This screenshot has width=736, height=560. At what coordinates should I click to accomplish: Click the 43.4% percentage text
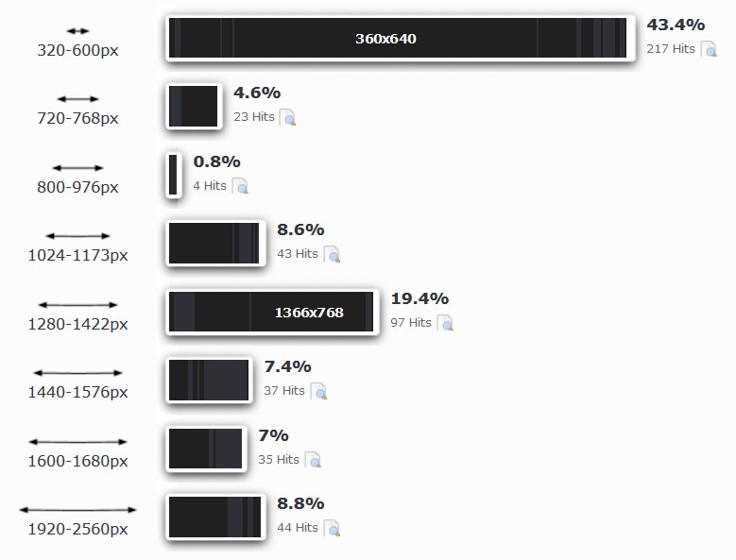[x=675, y=25]
